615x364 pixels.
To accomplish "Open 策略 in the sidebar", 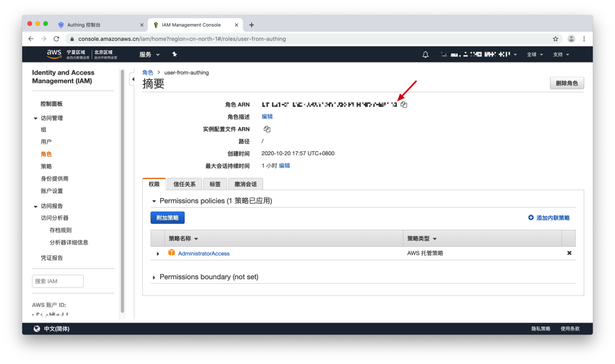I will 46,167.
